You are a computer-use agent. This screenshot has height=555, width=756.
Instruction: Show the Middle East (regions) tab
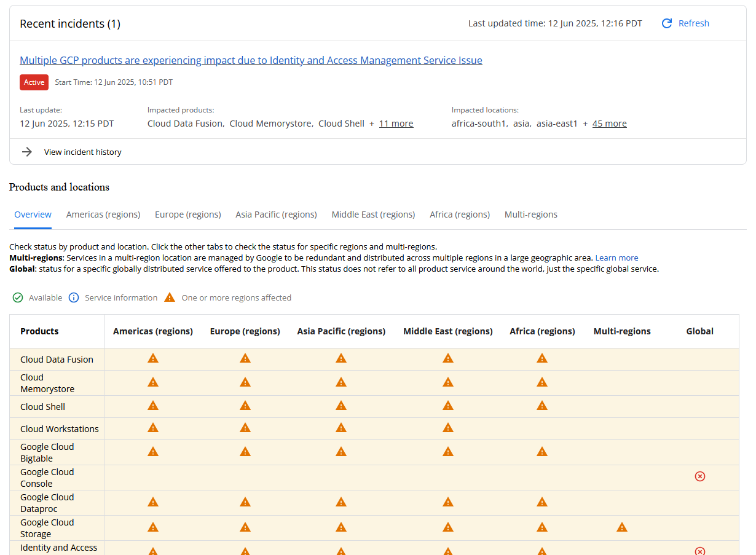click(x=374, y=215)
